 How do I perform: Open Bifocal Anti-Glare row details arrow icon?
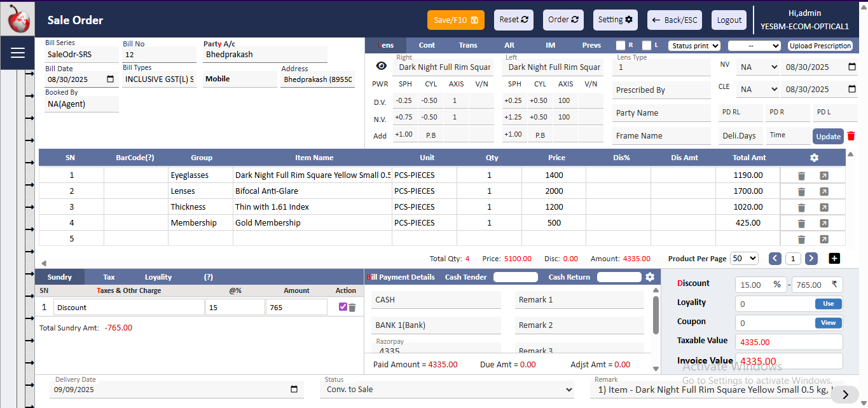[823, 191]
